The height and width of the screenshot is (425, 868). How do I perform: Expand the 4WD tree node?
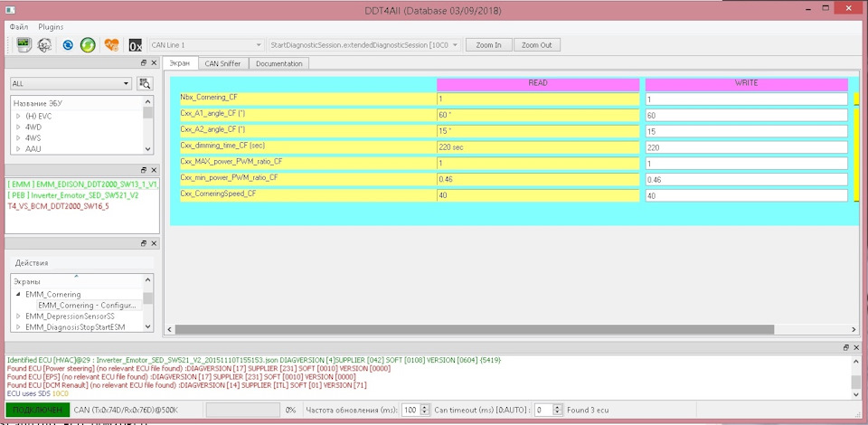coord(18,127)
